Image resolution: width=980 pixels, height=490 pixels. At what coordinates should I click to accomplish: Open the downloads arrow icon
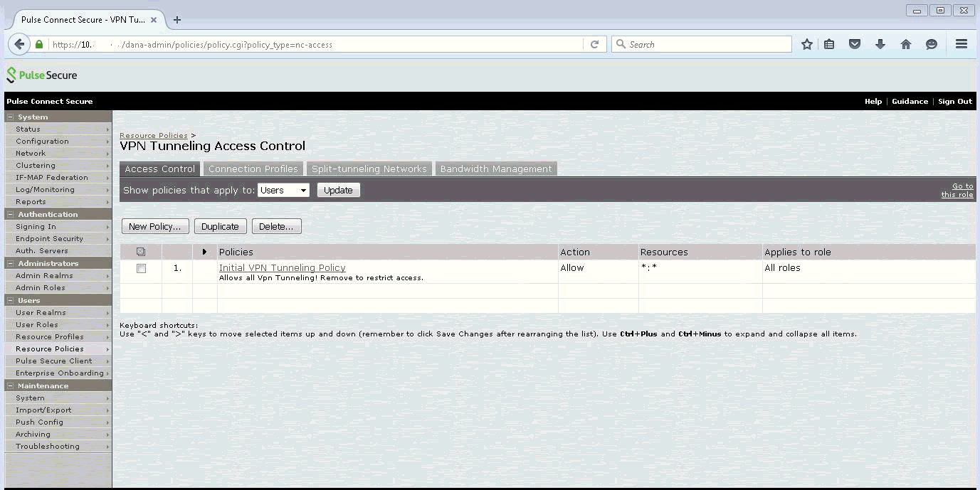[880, 44]
